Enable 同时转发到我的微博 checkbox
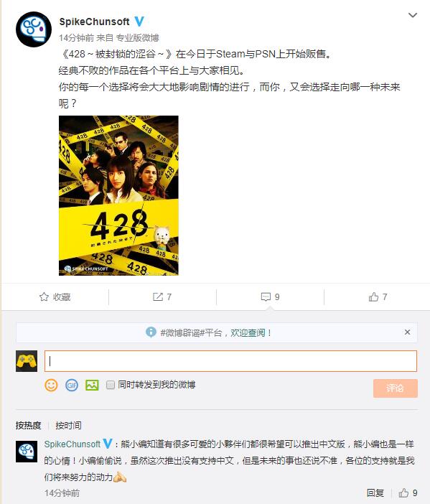430x504 pixels. point(111,385)
